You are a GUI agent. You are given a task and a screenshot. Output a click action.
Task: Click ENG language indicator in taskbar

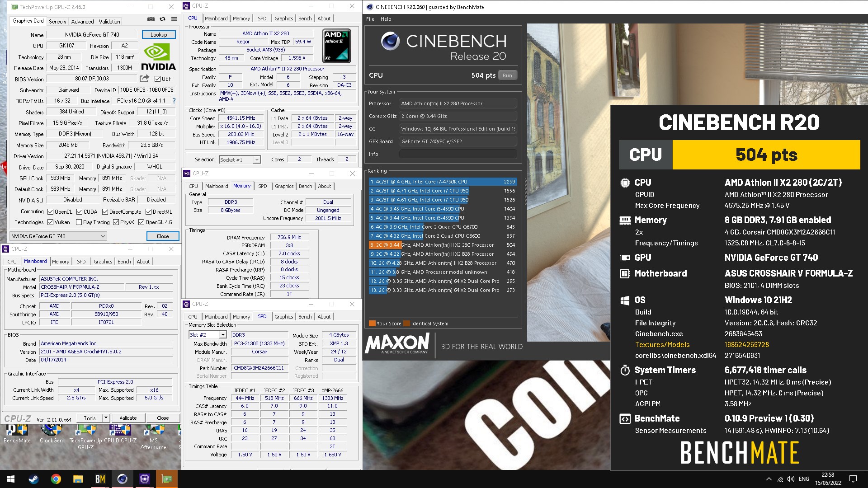point(804,479)
